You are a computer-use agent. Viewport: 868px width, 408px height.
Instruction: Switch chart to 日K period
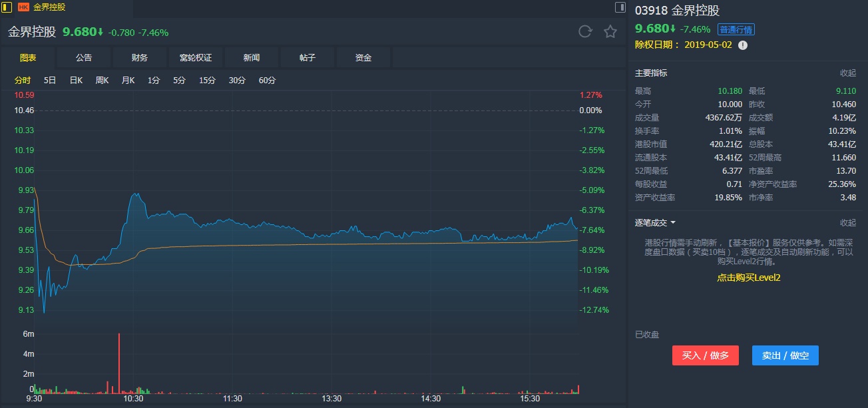tap(76, 81)
